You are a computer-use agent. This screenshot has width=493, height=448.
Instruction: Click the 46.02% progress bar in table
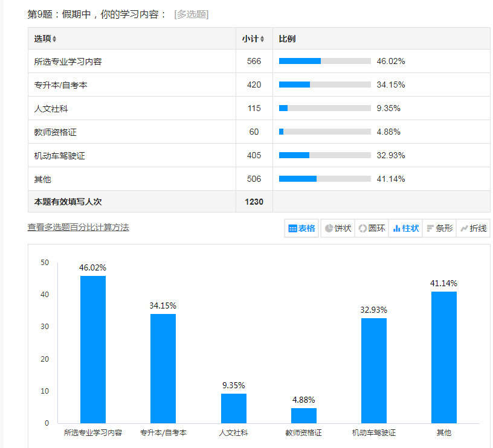tap(324, 61)
